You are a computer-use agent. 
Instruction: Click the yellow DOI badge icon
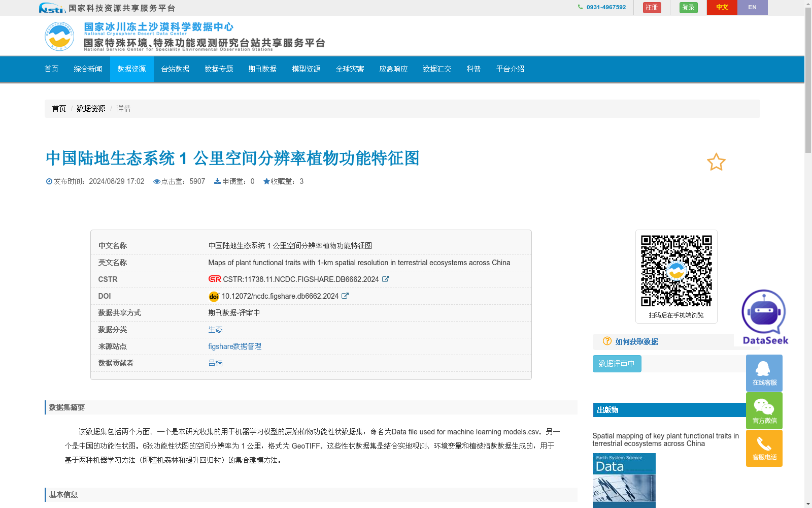pos(214,296)
